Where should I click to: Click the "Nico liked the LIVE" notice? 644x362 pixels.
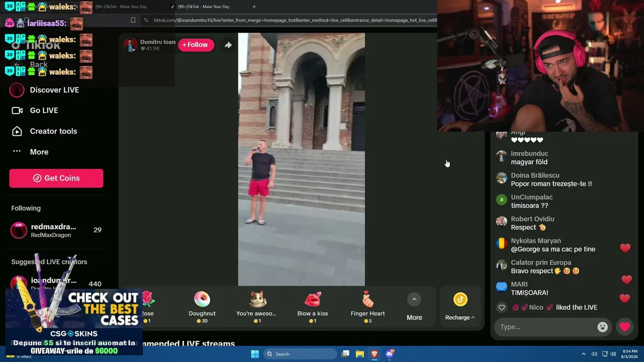(x=554, y=307)
